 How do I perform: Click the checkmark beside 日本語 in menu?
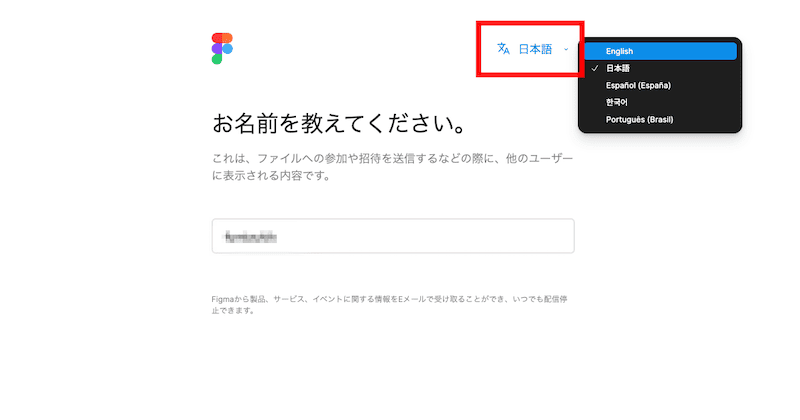pos(595,68)
